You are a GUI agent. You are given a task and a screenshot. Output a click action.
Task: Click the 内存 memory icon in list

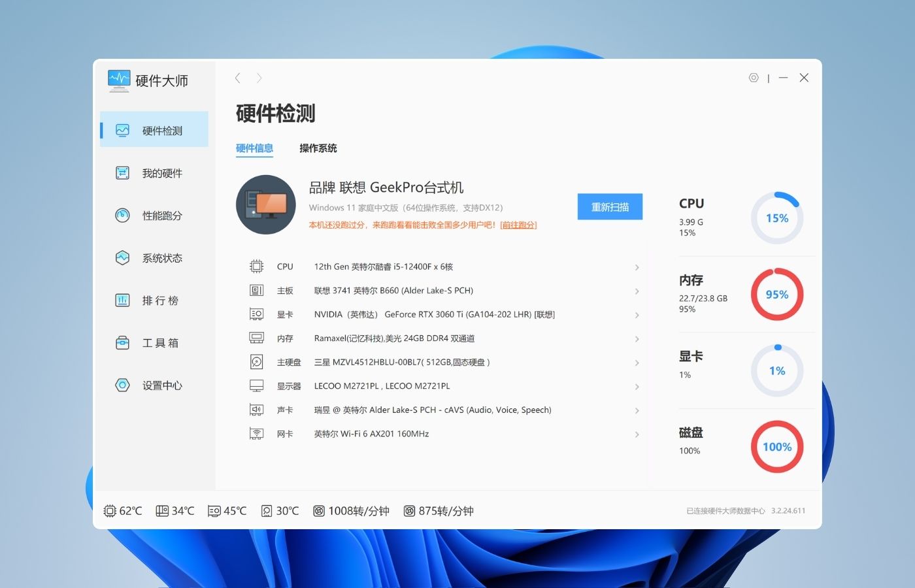(256, 338)
